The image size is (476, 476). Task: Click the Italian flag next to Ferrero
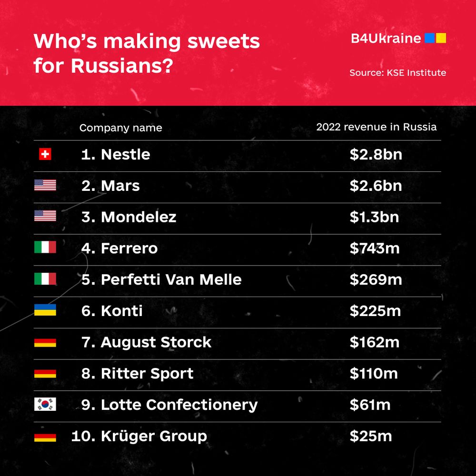click(x=45, y=248)
